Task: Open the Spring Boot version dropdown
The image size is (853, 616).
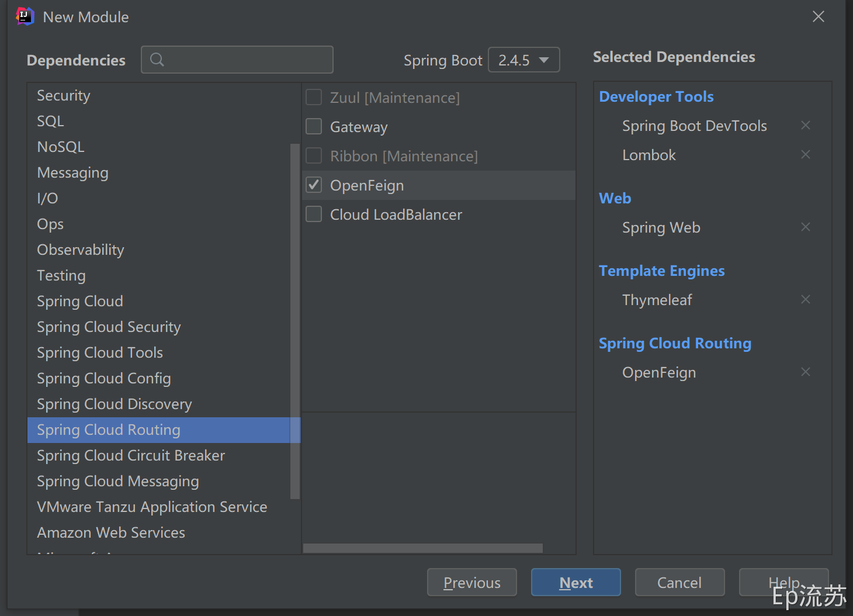Action: pyautogui.click(x=524, y=60)
